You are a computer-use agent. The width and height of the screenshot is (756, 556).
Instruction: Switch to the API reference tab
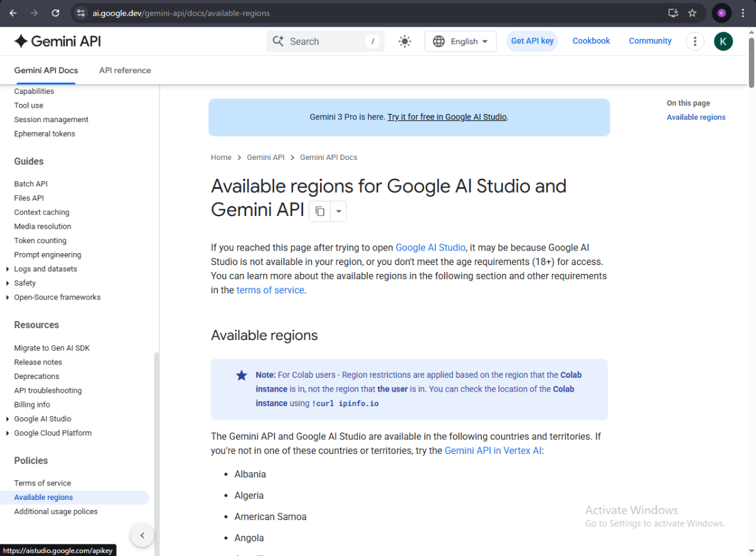click(125, 71)
